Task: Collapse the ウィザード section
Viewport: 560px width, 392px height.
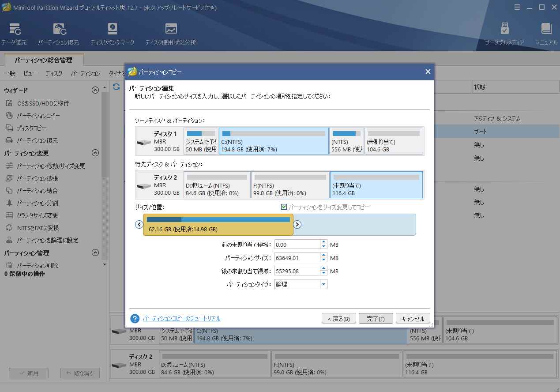Action: (x=95, y=90)
